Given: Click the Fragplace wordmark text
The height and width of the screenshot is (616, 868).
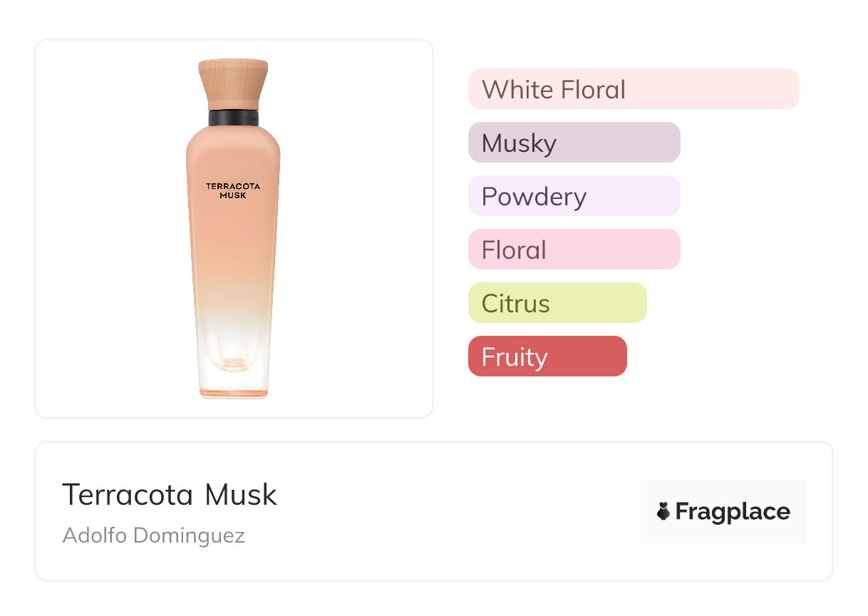Looking at the screenshot, I should [733, 512].
